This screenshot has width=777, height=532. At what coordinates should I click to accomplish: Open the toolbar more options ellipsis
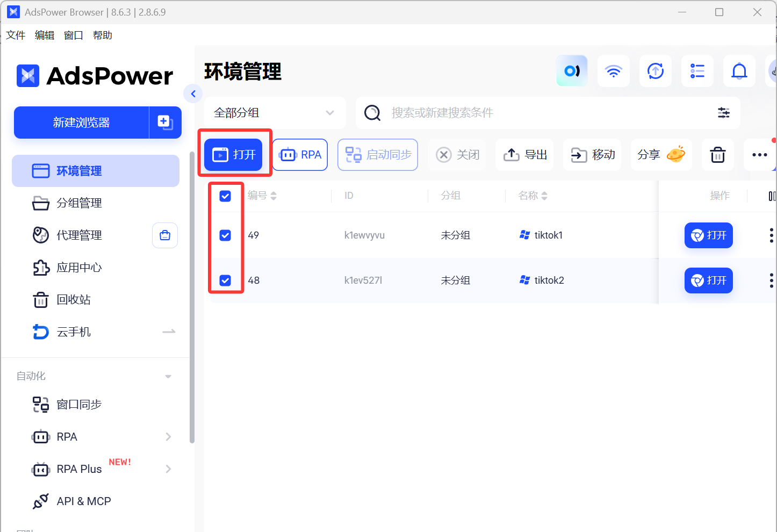(x=759, y=155)
